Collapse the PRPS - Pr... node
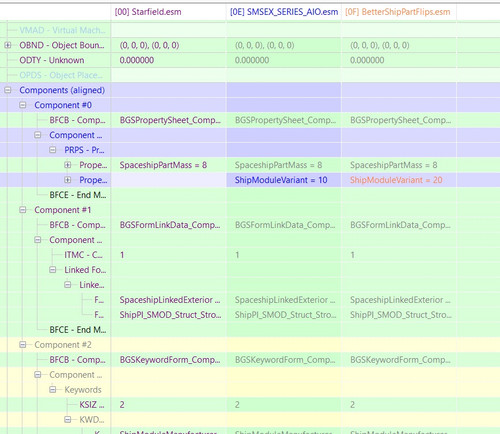Viewport: 500px width, 434px height. [x=53, y=150]
